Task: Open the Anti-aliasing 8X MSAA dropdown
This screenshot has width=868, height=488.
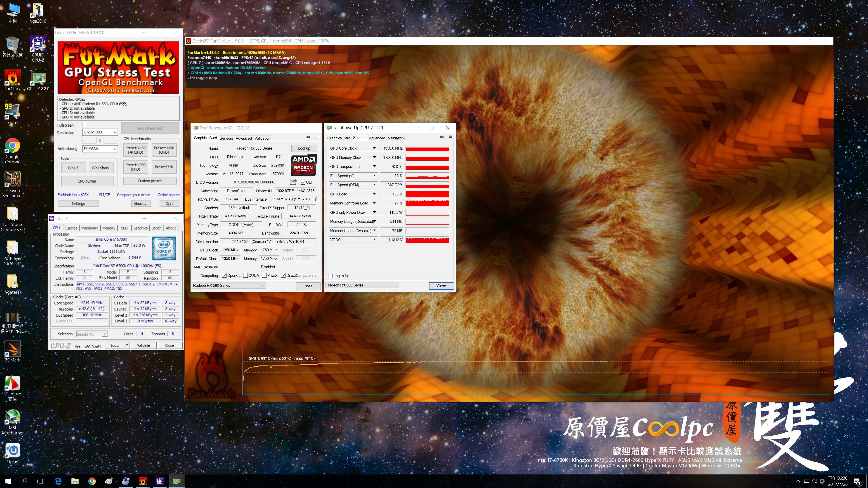Action: tap(100, 148)
